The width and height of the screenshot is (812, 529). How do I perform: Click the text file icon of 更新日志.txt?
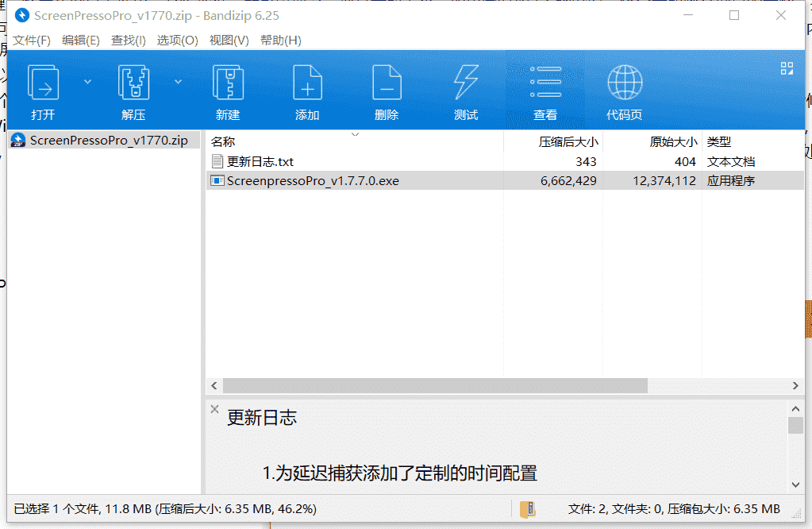[217, 162]
